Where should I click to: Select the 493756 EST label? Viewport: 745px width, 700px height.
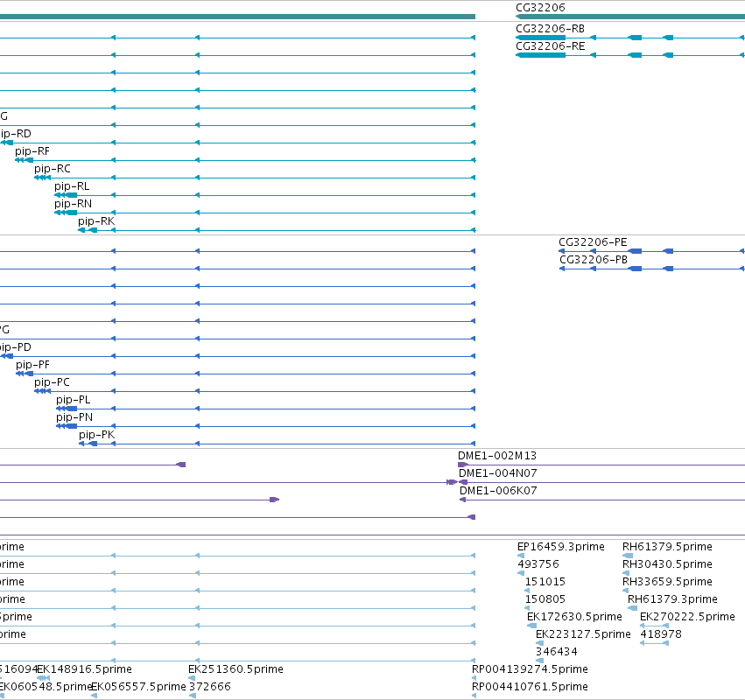(538, 564)
